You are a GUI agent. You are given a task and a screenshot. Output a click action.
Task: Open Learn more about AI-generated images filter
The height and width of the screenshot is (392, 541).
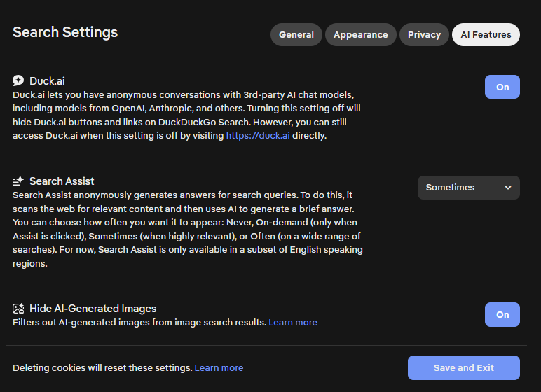293,323
